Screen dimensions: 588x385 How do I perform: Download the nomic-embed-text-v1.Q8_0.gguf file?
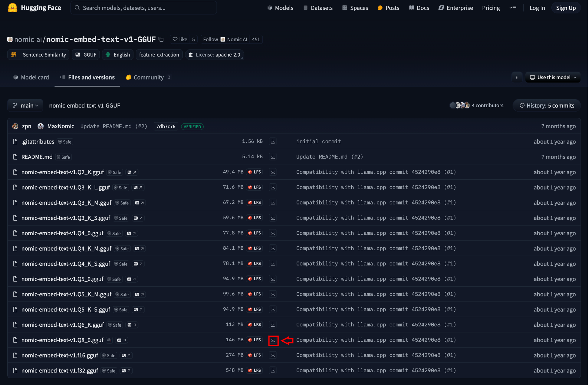tap(273, 340)
